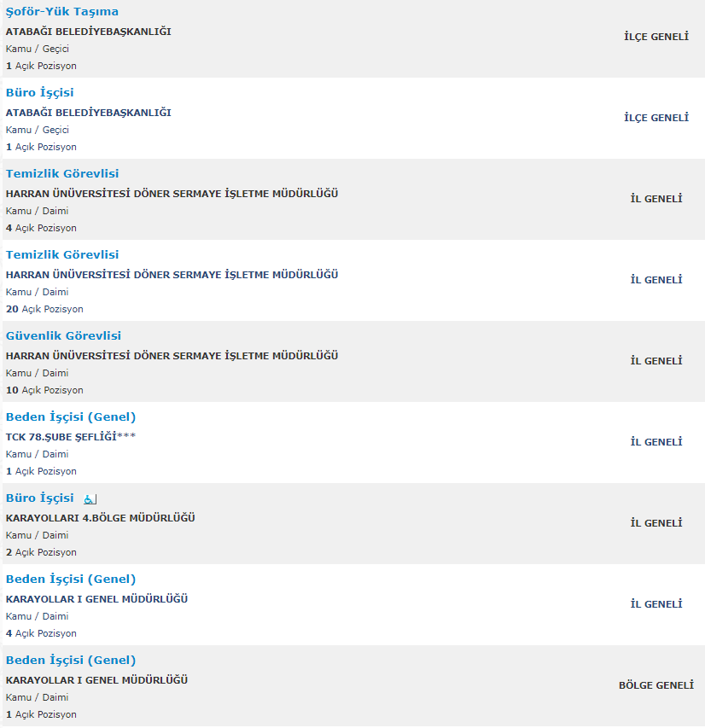Click KARAYOLLARI 4.BÖLGE MÜDÜRLÜĞÜ employer name
Screen dimensions: 705x728
pos(101,518)
